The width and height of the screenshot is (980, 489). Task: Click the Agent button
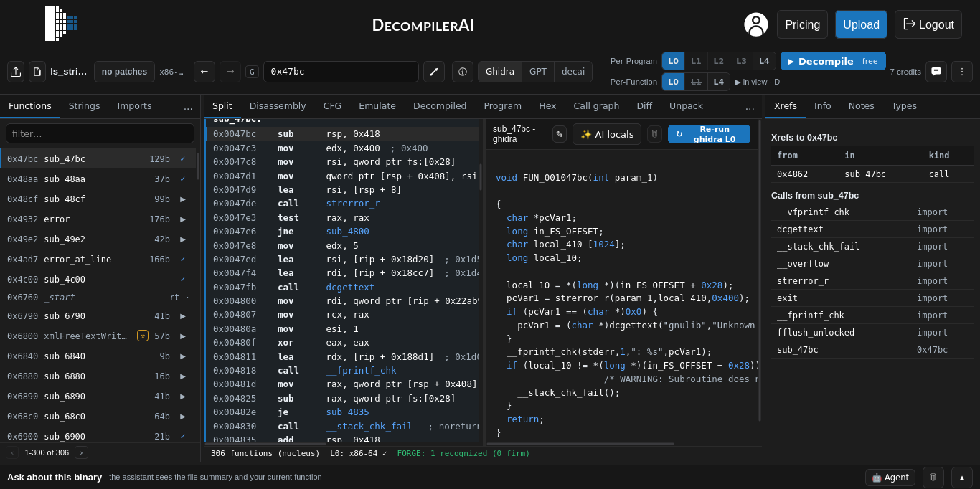click(x=890, y=478)
